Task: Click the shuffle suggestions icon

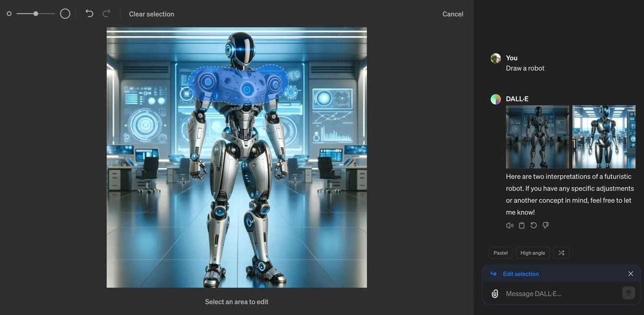Action: (x=561, y=253)
